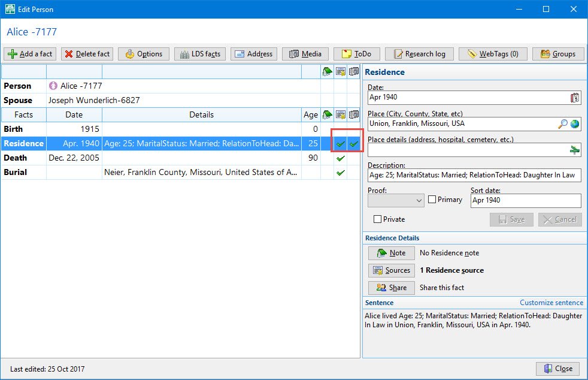The image size is (588, 380).
Task: Click sources icon in top header row
Action: tap(341, 71)
